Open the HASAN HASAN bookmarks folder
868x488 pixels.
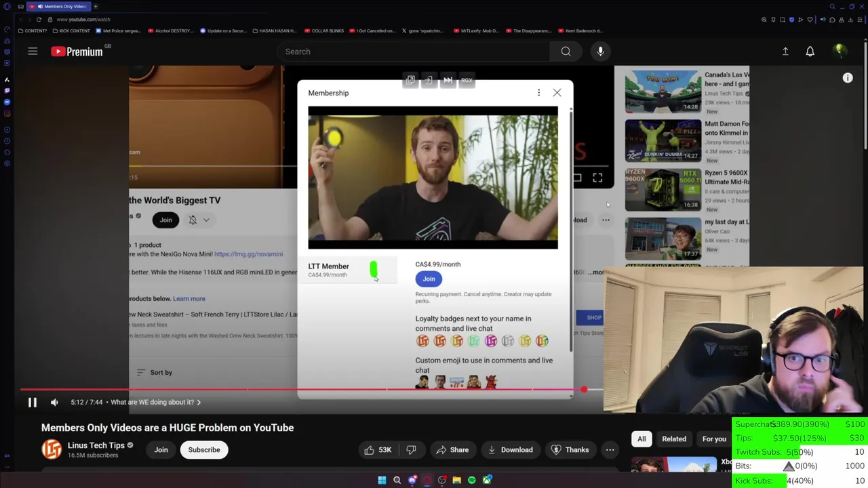[274, 30]
